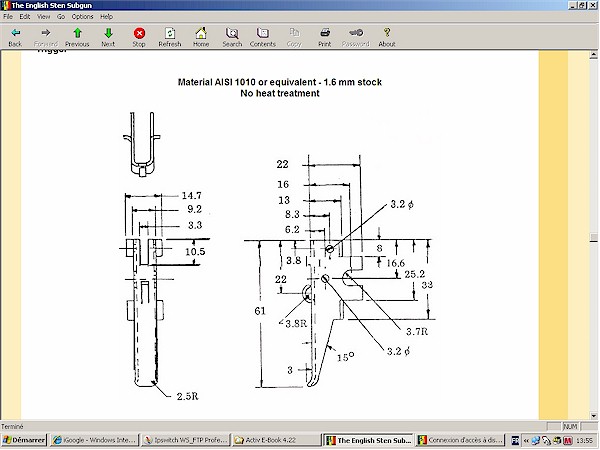Open the File menu
Screen dimensions: 600x450
pyautogui.click(x=8, y=17)
